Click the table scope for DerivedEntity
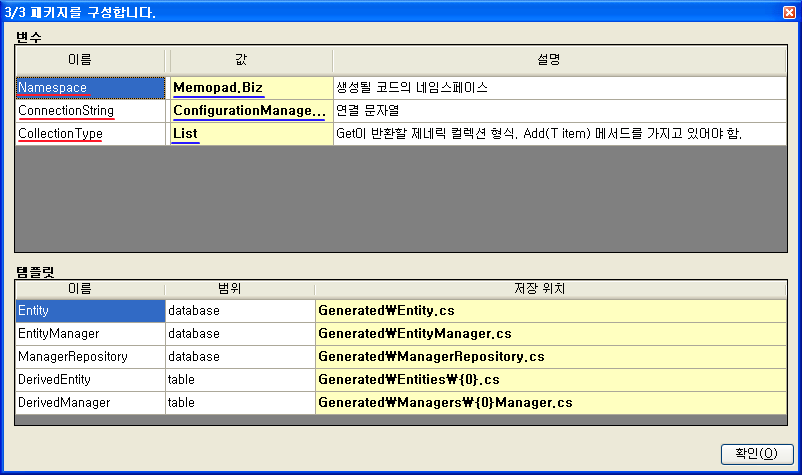Image resolution: width=802 pixels, height=475 pixels. point(240,380)
